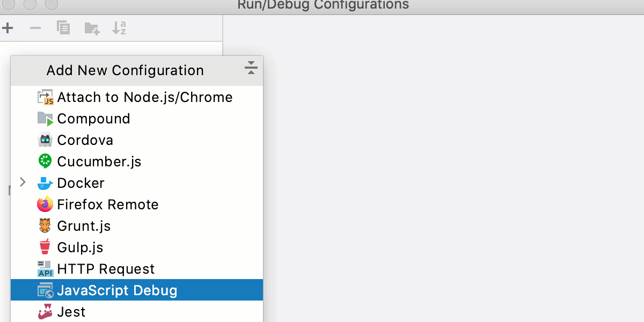Viewport: 644px width, 322px height.
Task: Click the Sort Configurations alphabetically icon
Action: (x=119, y=28)
